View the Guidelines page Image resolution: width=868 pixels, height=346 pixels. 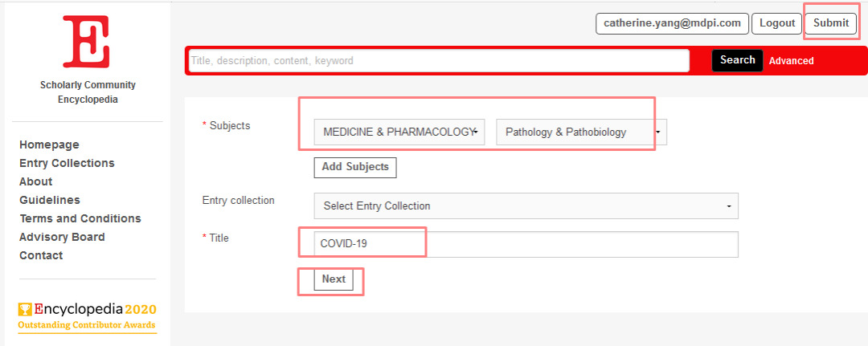(x=50, y=200)
